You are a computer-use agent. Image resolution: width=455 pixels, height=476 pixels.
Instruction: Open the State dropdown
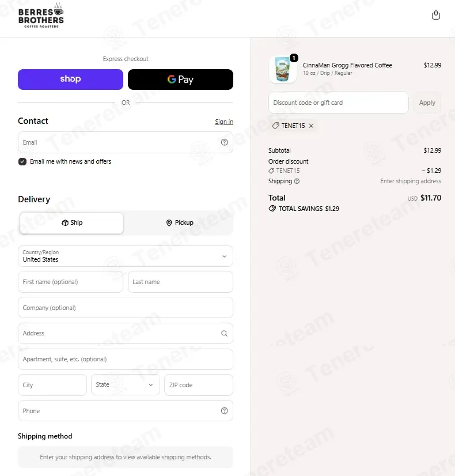tap(126, 385)
